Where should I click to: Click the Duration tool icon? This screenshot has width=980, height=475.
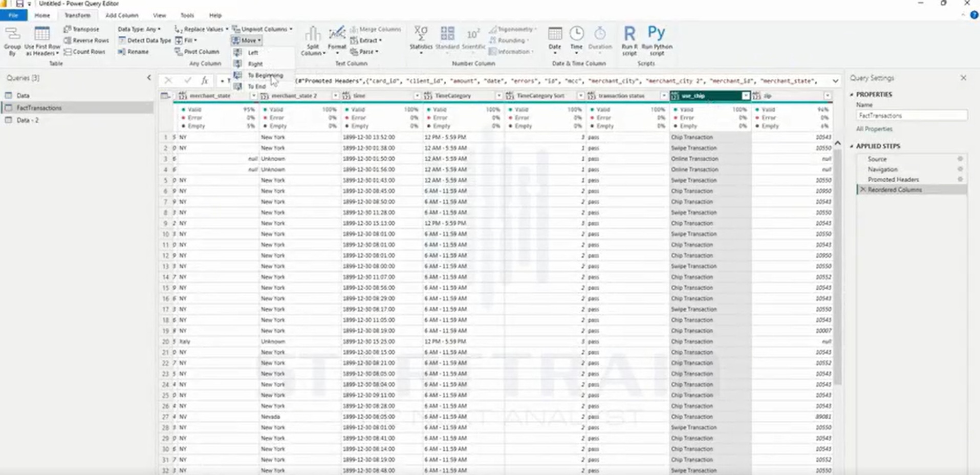click(x=600, y=40)
